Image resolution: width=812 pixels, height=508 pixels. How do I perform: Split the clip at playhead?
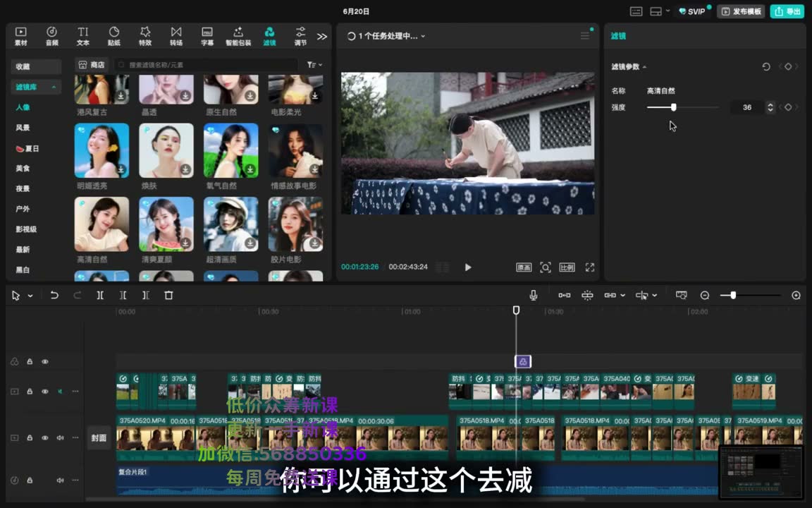100,296
